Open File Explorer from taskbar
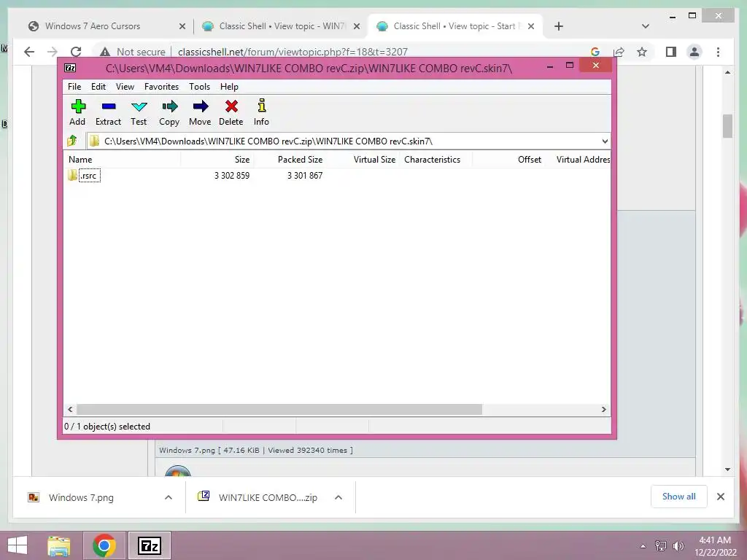Image resolution: width=747 pixels, height=560 pixels. pyautogui.click(x=59, y=545)
